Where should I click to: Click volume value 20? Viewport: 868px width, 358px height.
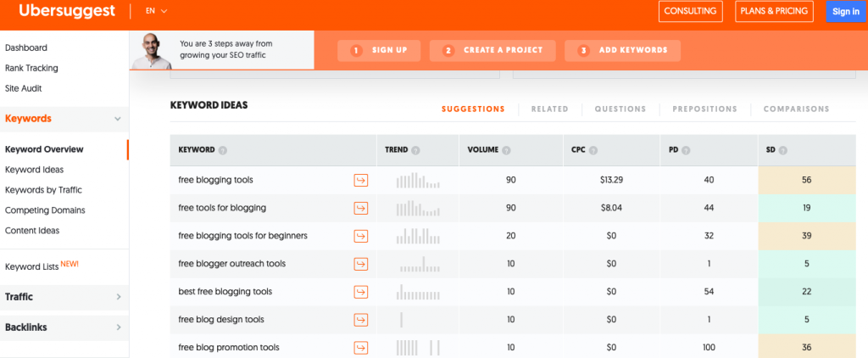(510, 236)
